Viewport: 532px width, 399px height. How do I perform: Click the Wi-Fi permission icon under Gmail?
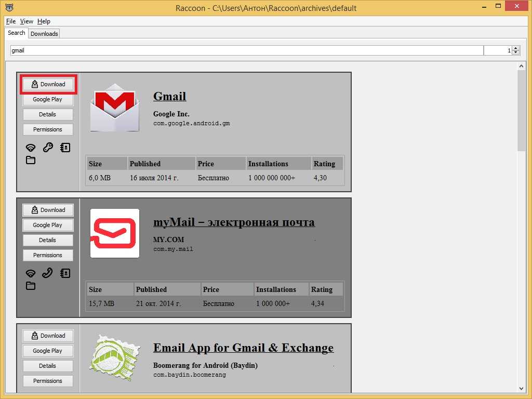click(x=31, y=148)
